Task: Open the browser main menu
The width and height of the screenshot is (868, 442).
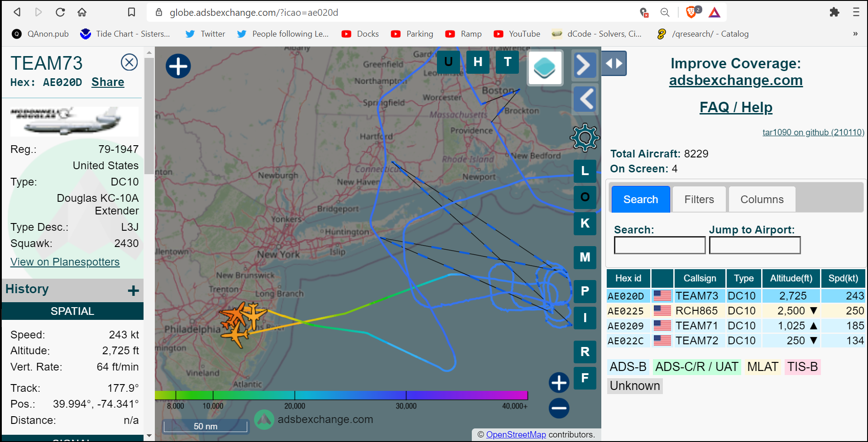Action: (x=856, y=12)
